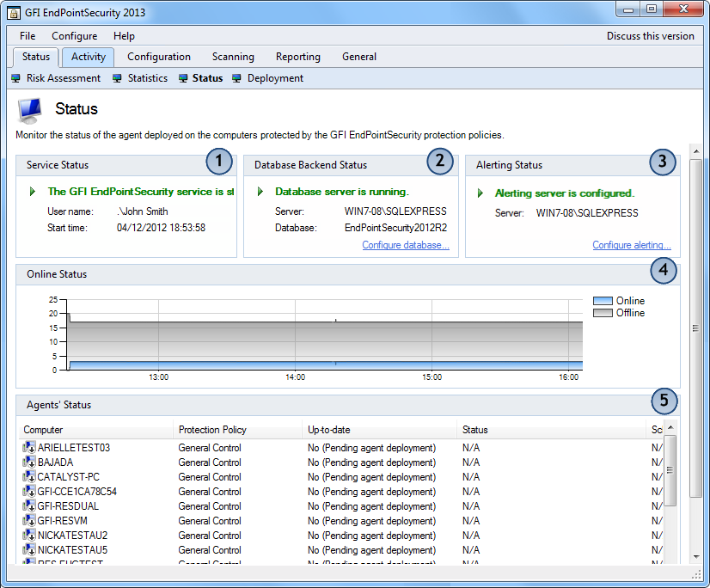Click the CATALYST-PC computer icon
This screenshot has width=710, height=588.
click(29, 476)
